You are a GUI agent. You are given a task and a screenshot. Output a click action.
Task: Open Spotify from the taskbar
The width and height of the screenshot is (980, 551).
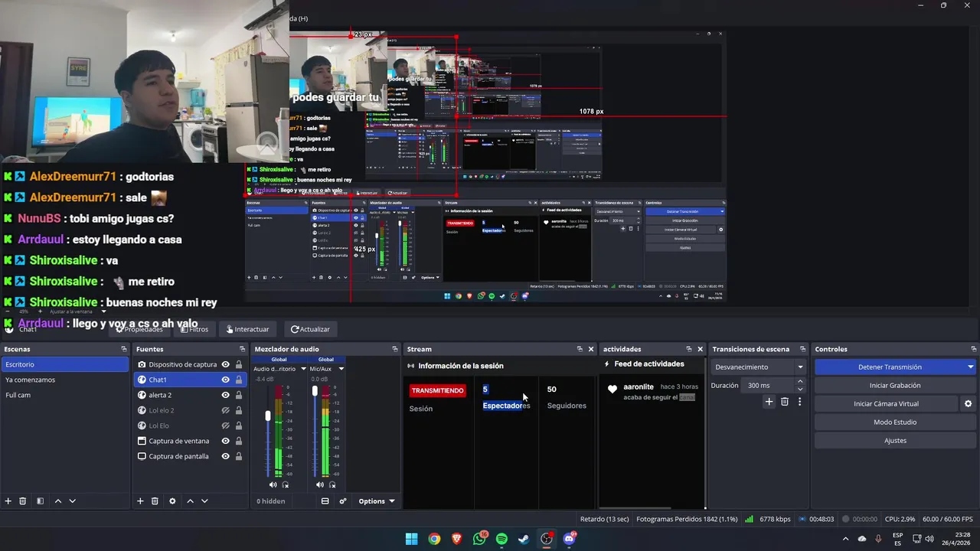tap(501, 539)
